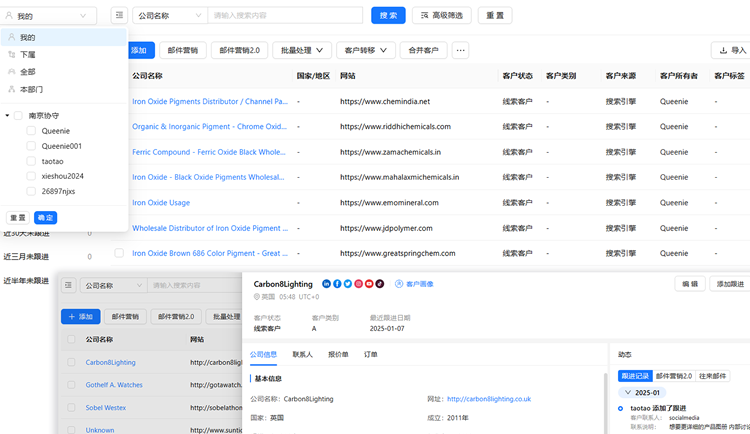Image resolution: width=750 pixels, height=434 pixels.
Task: Tick the Queenie checkbox
Action: [31, 131]
